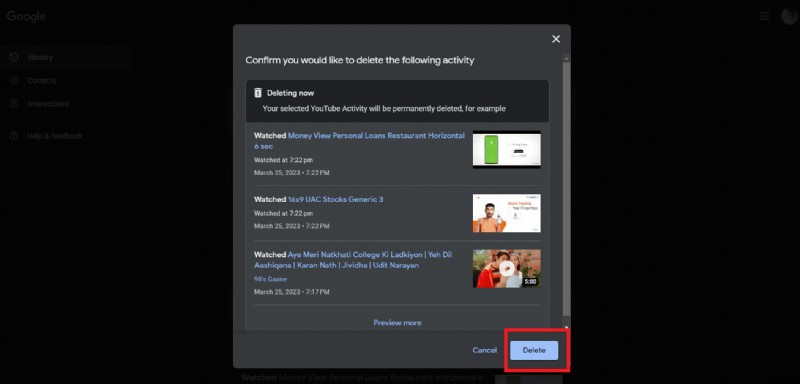Open 16x9 UAC Stocks Generic 3 link
Screen dimensions: 800x384
[335, 199]
